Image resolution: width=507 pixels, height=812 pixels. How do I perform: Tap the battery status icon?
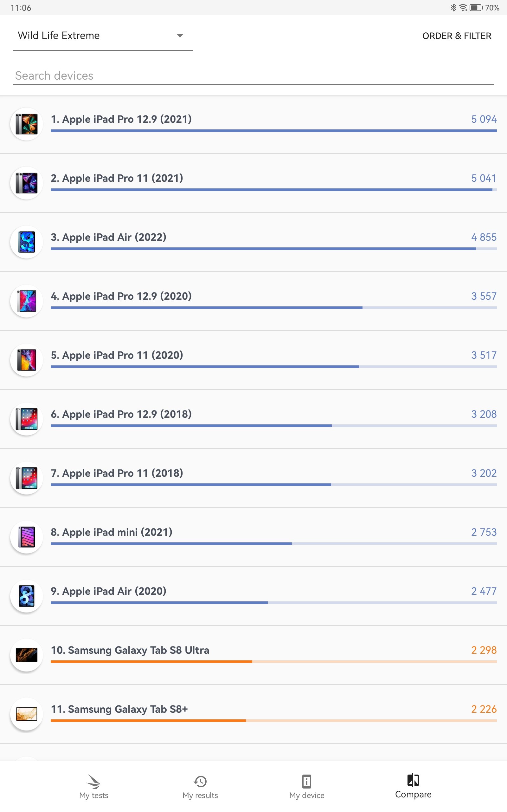[x=476, y=7]
